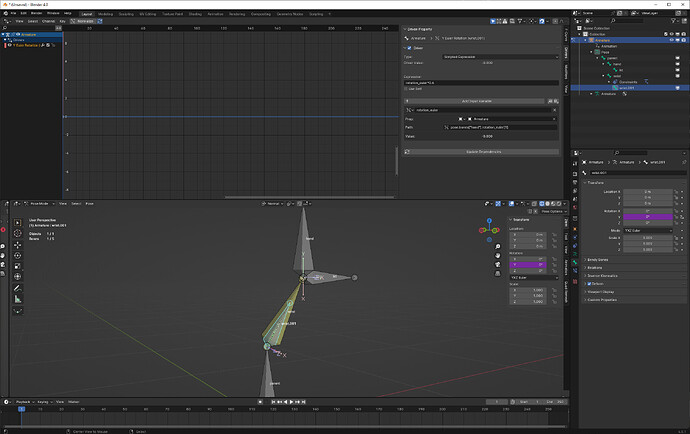Open the Pose menu in viewport header
Image resolution: width=690 pixels, height=434 pixels.
pyautogui.click(x=89, y=204)
